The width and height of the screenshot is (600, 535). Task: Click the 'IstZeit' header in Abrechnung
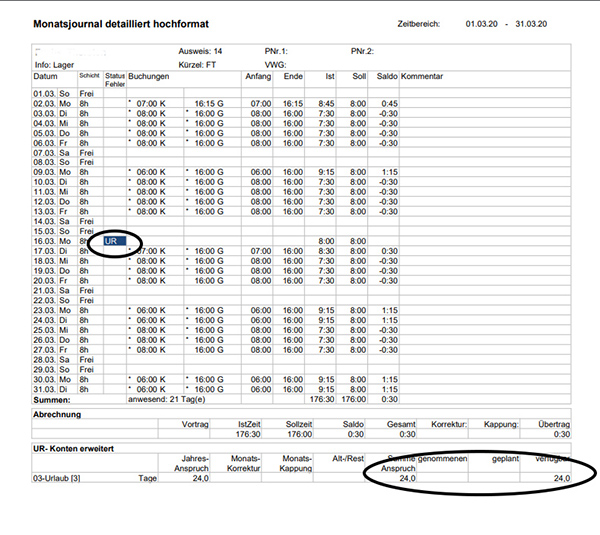249,424
